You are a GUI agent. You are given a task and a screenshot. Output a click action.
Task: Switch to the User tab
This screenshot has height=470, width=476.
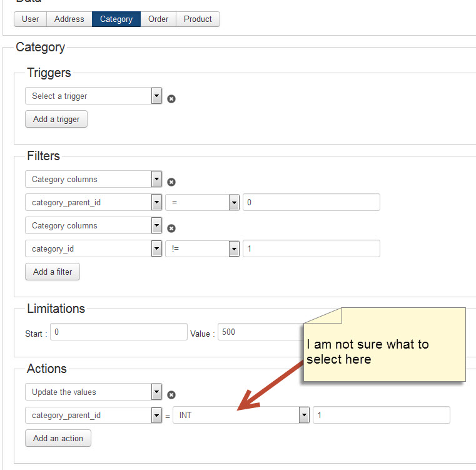click(x=30, y=19)
